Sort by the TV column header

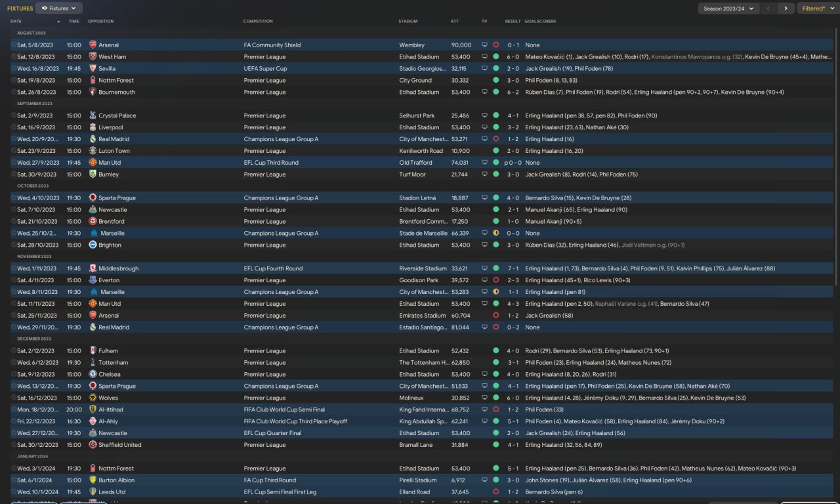[484, 21]
